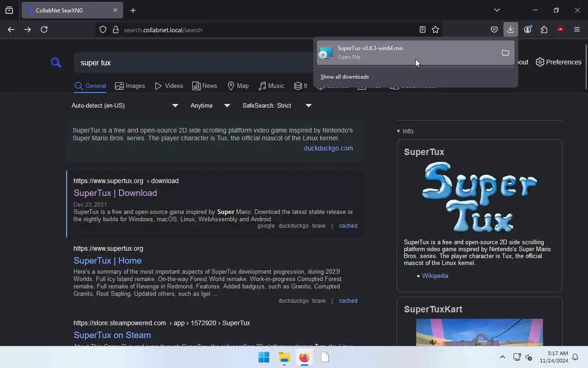
Task: Click the Downloads toolbar button
Action: [x=510, y=29]
